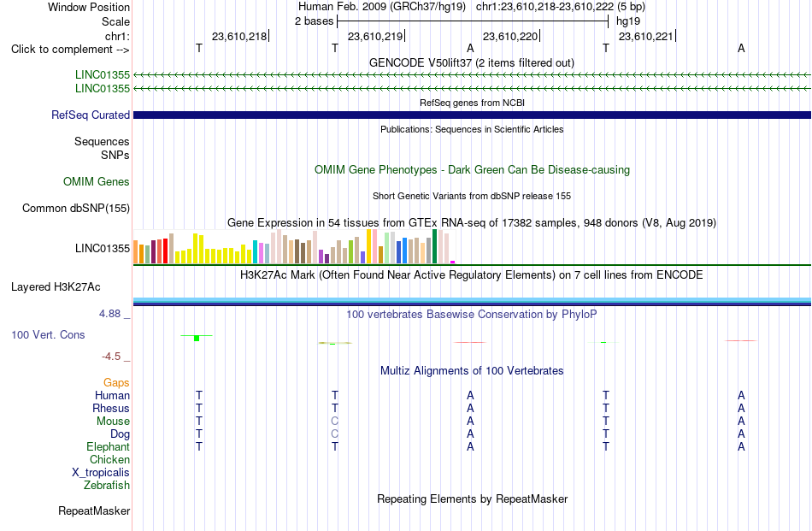
Task: Click the Dog row 'C' base
Action: pos(334,434)
